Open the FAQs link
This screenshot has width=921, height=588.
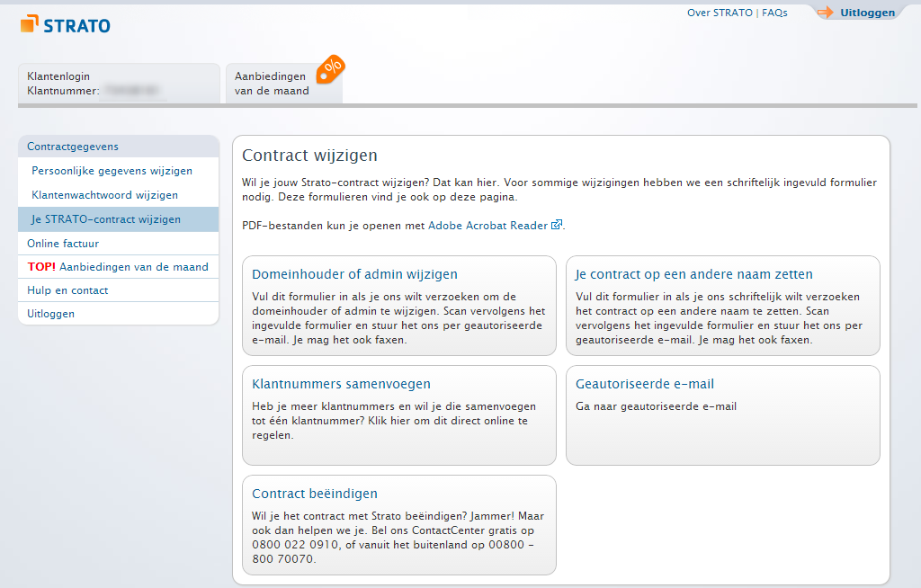[x=774, y=13]
